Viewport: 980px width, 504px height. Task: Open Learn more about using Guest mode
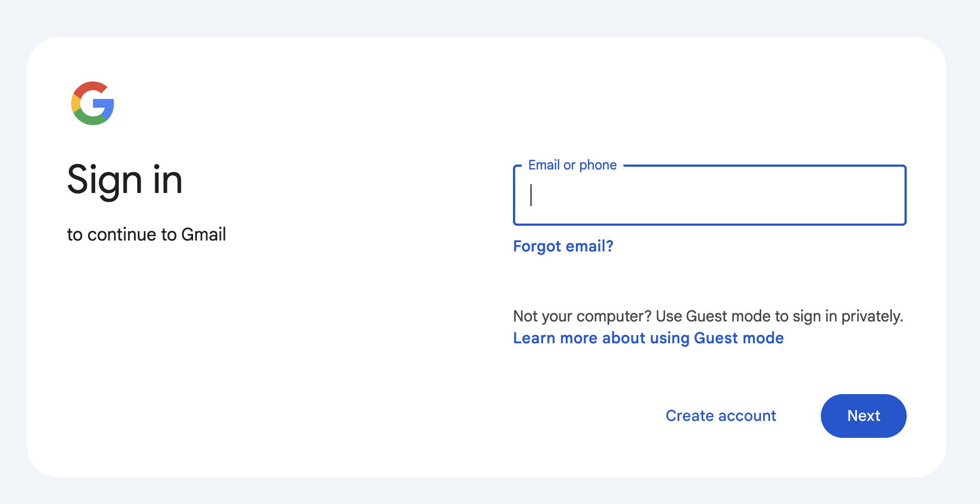(x=648, y=338)
